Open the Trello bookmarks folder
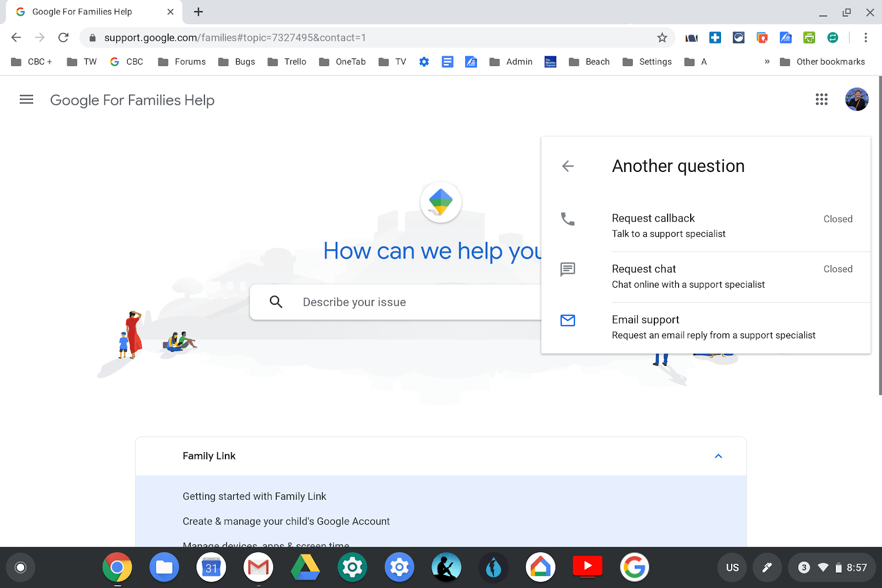 tap(287, 62)
